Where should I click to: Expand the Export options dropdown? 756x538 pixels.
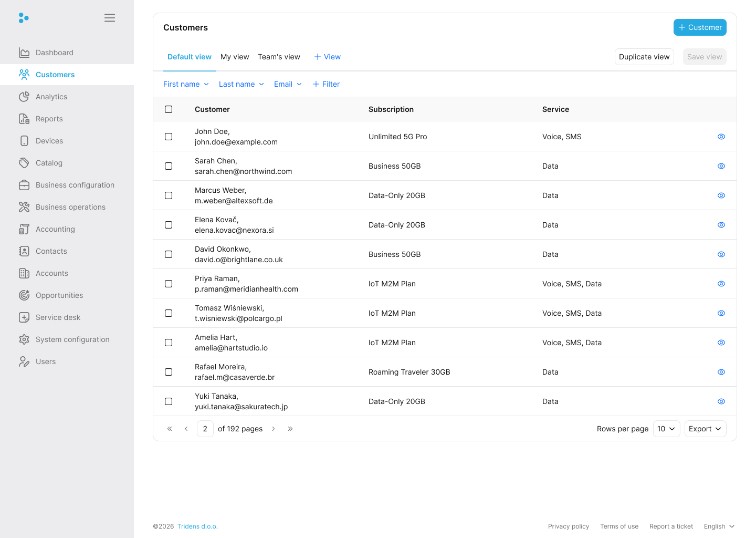coord(705,429)
